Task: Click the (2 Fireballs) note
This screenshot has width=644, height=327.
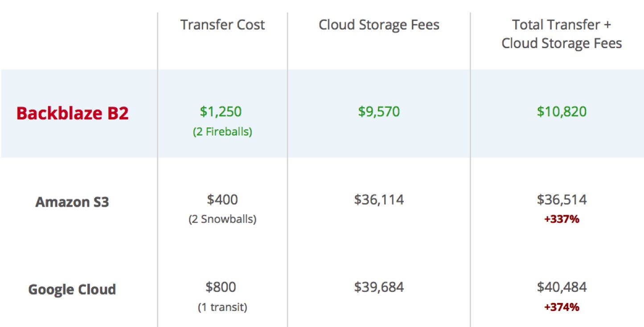Action: [222, 132]
